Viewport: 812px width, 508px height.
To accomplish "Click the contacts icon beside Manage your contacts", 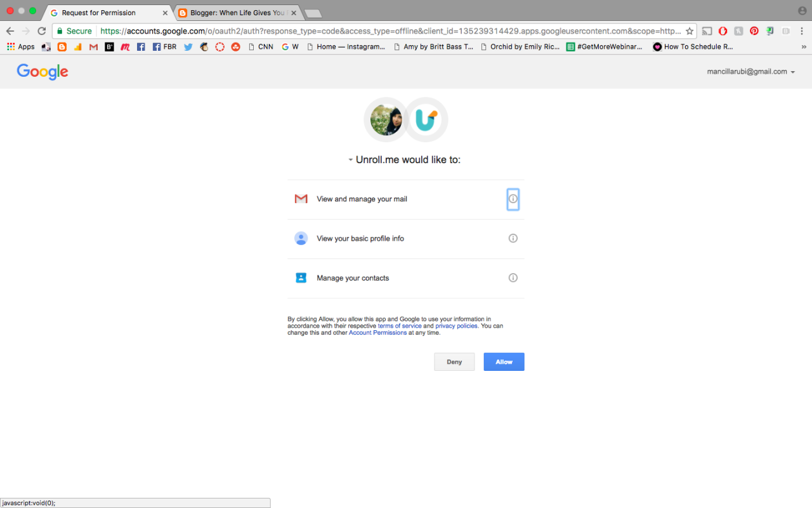I will [x=301, y=277].
